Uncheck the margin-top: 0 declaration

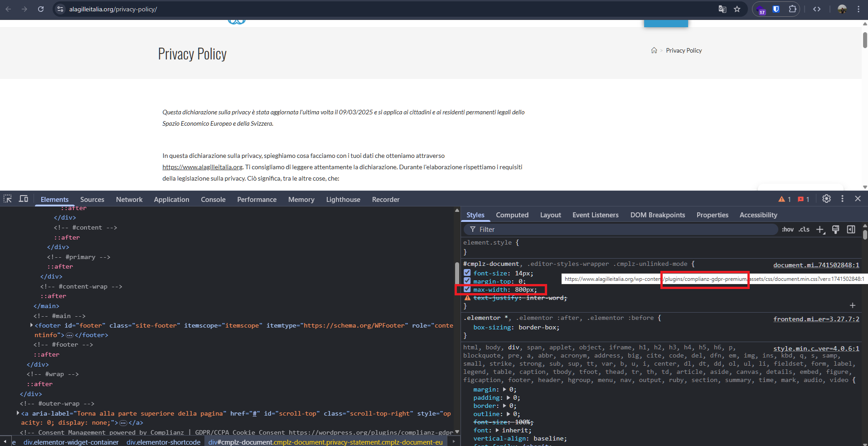click(467, 281)
